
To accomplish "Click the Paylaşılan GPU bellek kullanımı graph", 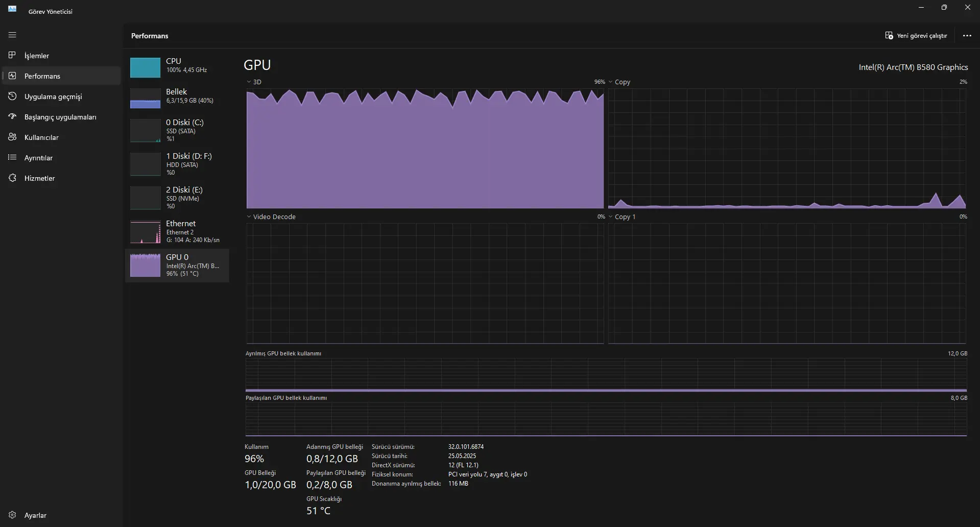I will pos(606,419).
